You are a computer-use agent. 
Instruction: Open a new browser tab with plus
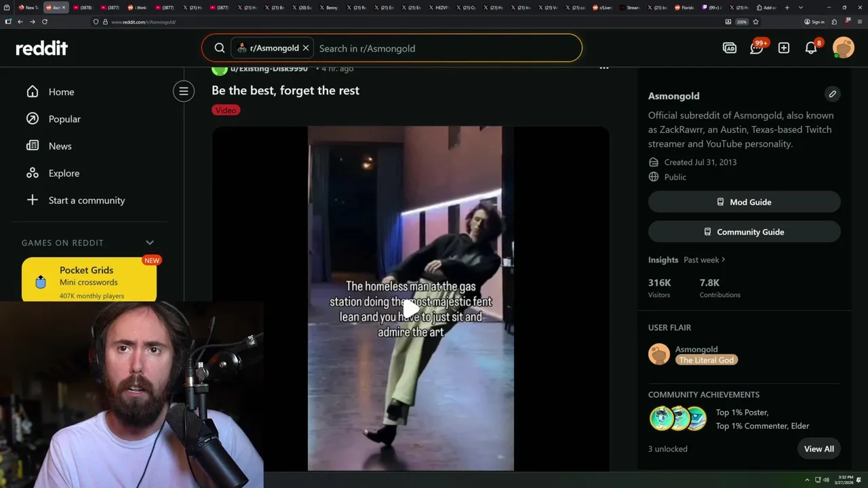pyautogui.click(x=787, y=7)
